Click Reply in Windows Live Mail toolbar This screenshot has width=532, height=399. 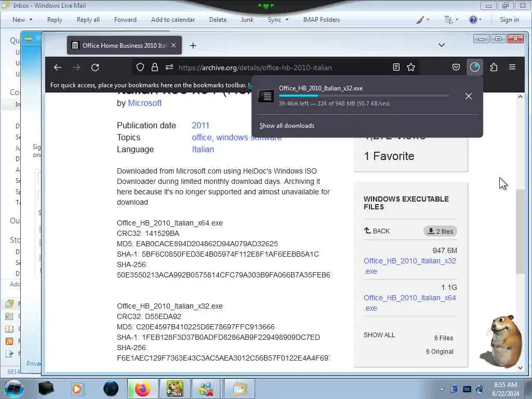tap(55, 20)
